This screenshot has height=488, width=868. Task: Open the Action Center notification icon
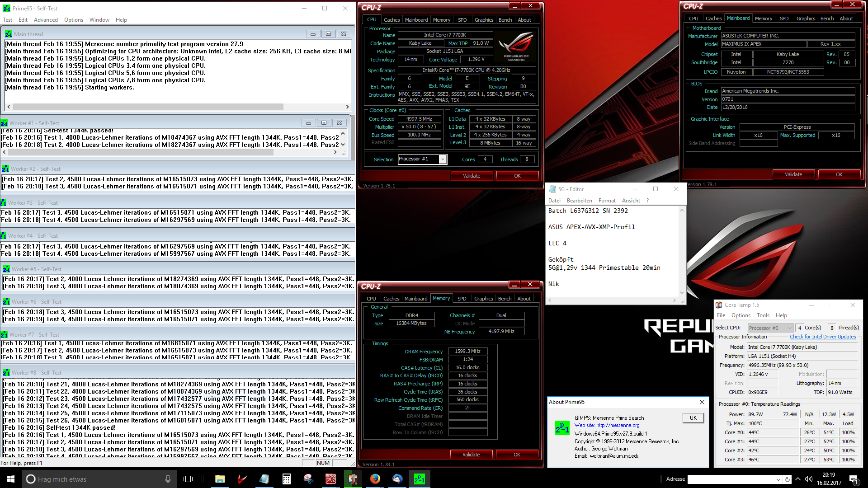(854, 479)
